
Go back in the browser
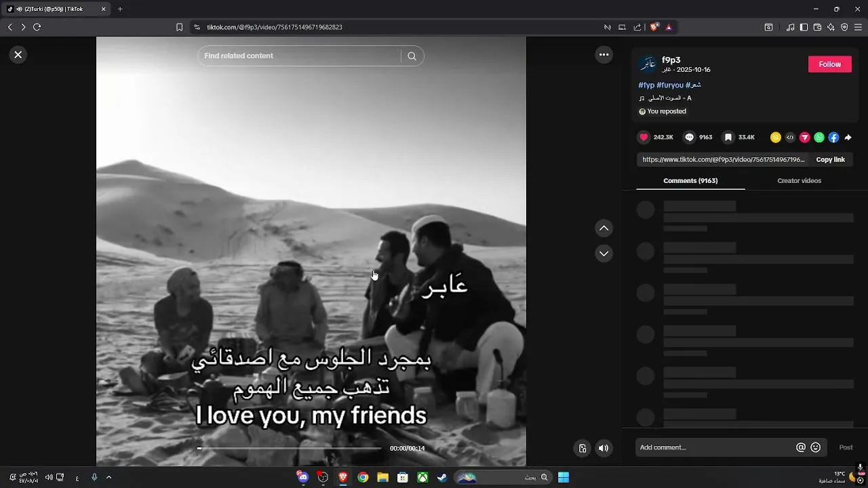(9, 27)
